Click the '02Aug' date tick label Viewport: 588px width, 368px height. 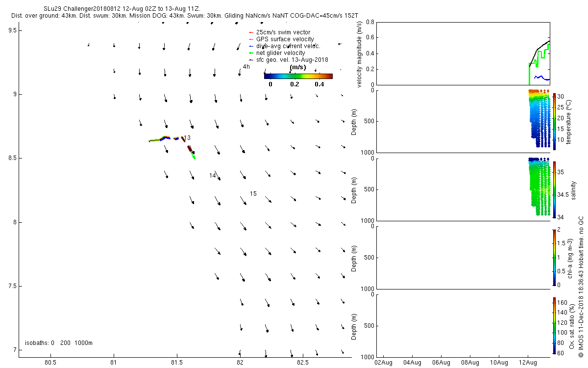coord(383,363)
